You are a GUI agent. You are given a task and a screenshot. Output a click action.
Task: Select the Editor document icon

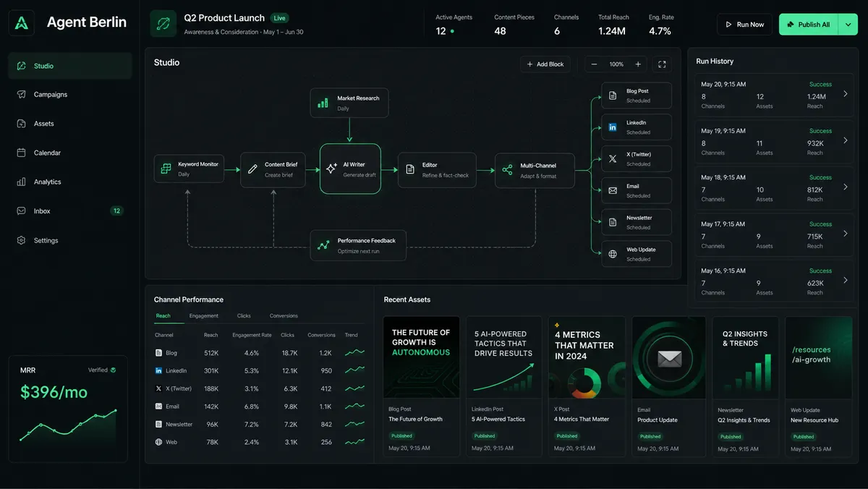click(410, 169)
